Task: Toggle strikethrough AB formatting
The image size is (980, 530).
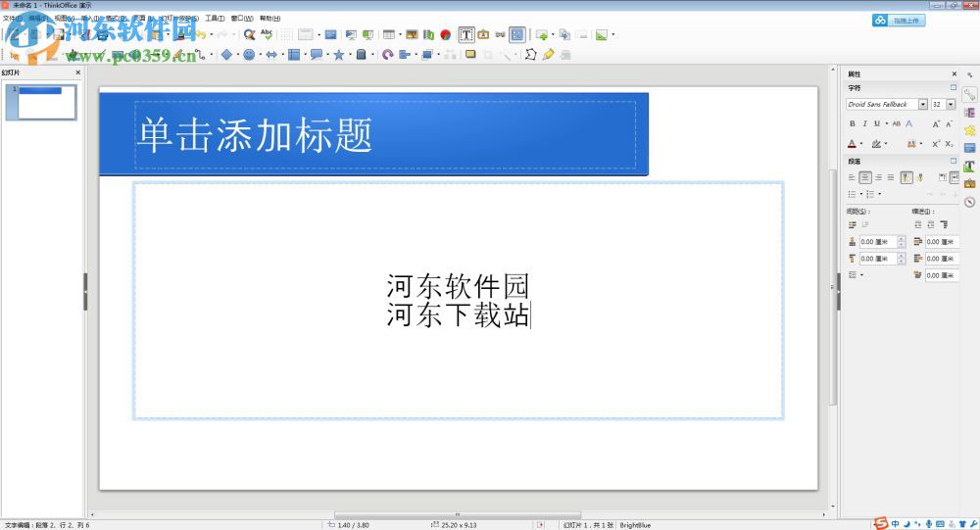Action: (897, 123)
